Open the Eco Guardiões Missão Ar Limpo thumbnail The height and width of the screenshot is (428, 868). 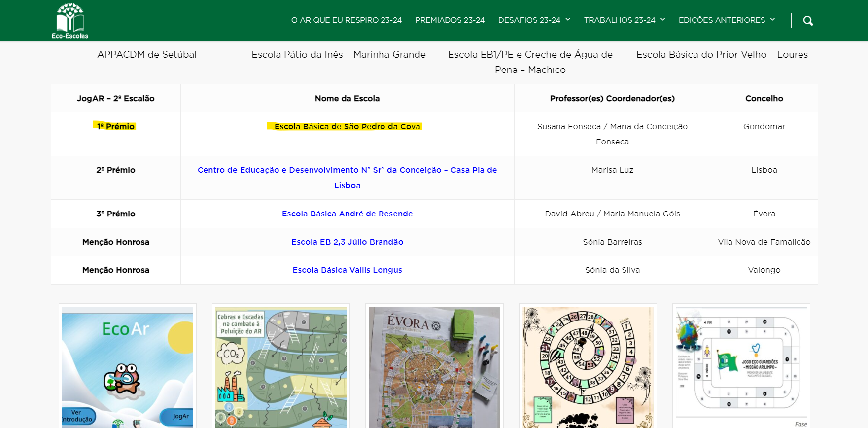(741, 367)
